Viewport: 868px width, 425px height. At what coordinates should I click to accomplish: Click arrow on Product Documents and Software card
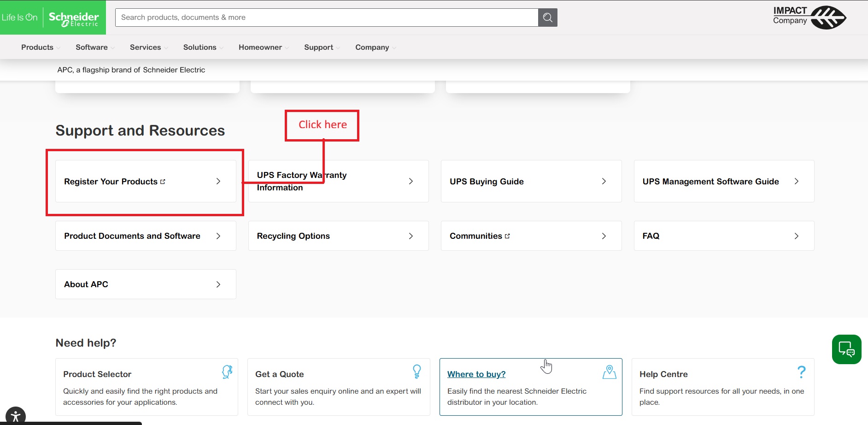(x=218, y=236)
